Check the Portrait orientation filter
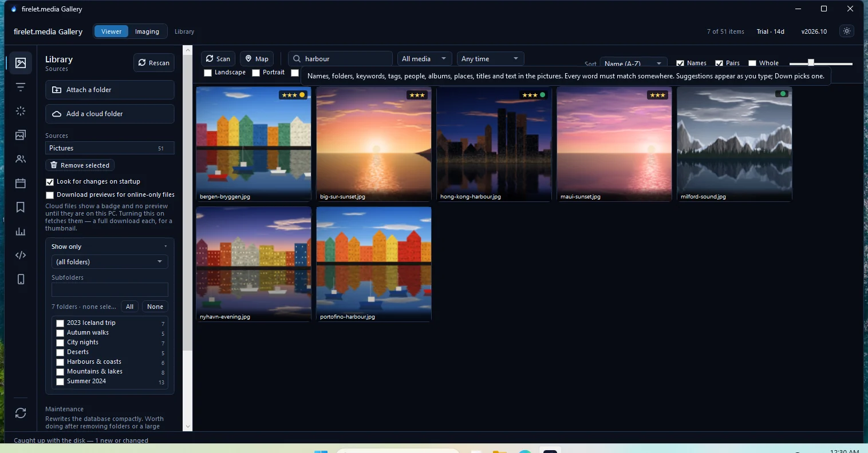868x453 pixels. [256, 73]
